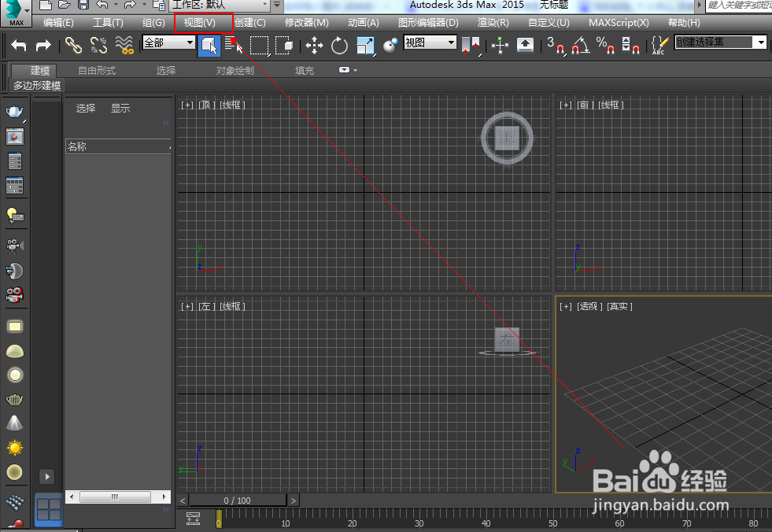772x532 pixels.
Task: Click the time slider showing 0 / 100
Action: [238, 501]
